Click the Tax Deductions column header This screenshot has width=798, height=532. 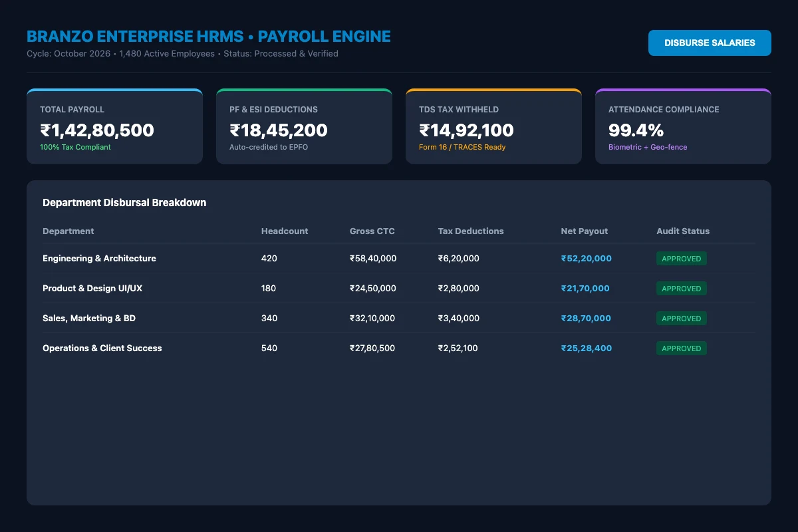(471, 231)
